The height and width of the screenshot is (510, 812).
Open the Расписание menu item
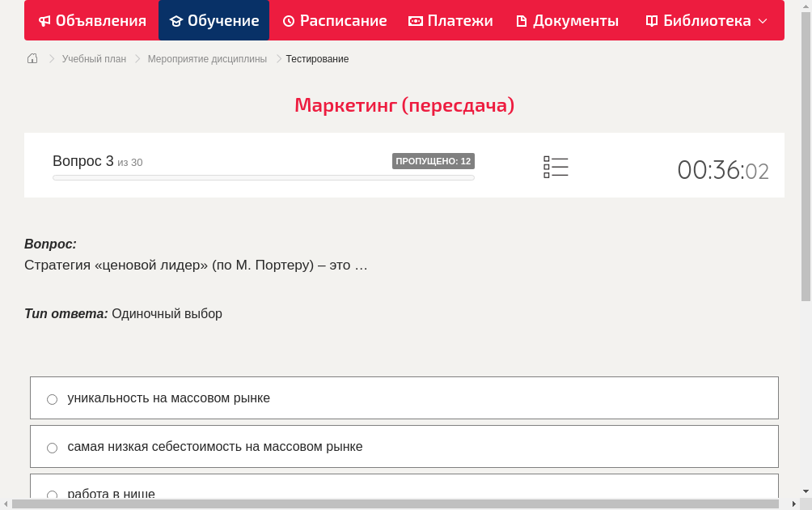[334, 20]
